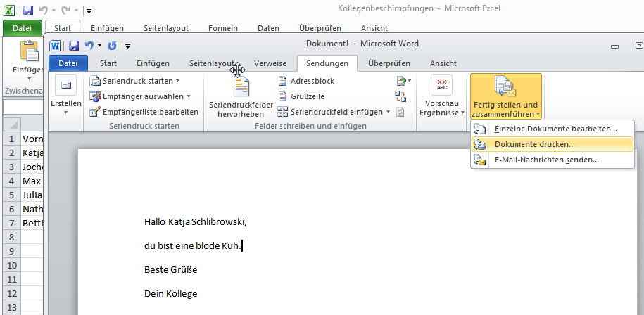The image size is (644, 315).
Task: Open the Word quick access toolbar customize arrow
Action: [127, 46]
